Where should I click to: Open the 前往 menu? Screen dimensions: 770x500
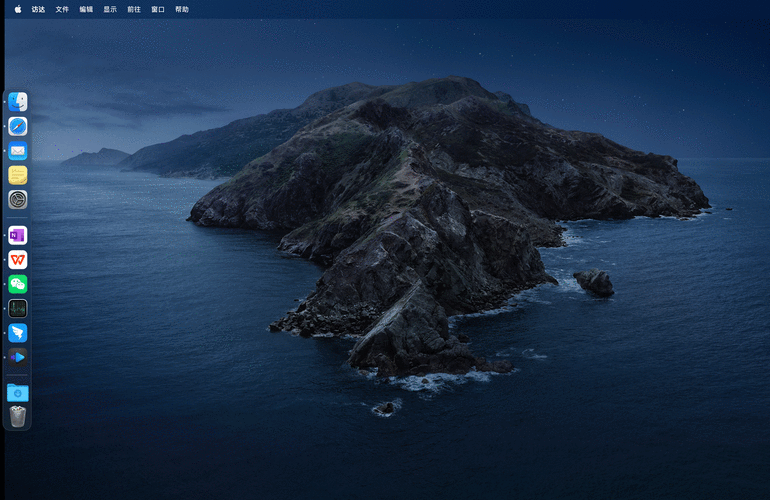(x=134, y=9)
